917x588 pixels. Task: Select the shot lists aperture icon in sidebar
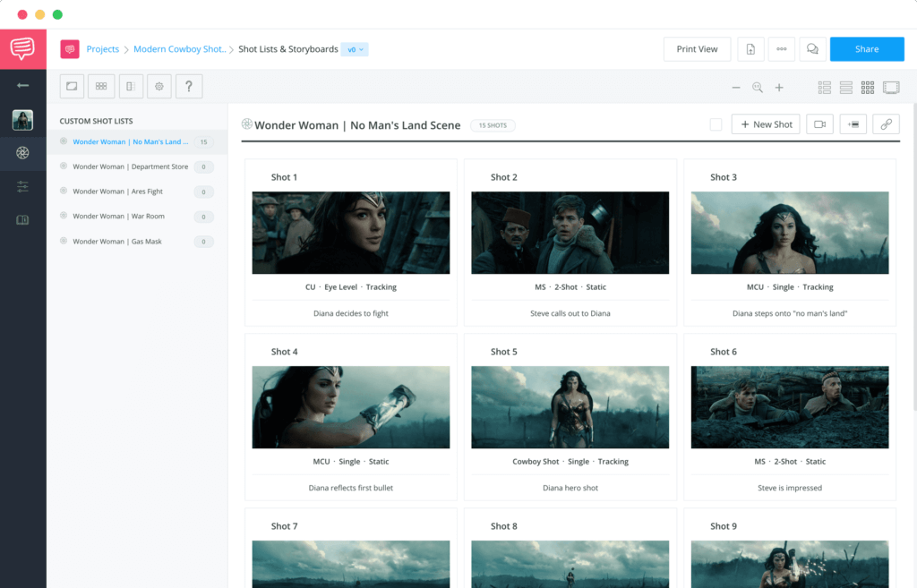click(x=22, y=153)
